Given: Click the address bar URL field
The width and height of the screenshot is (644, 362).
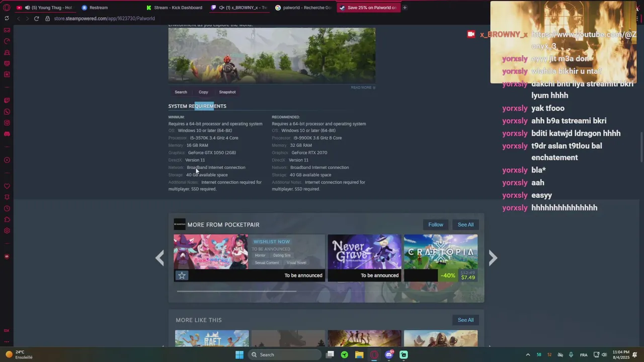Looking at the screenshot, I should (104, 19).
